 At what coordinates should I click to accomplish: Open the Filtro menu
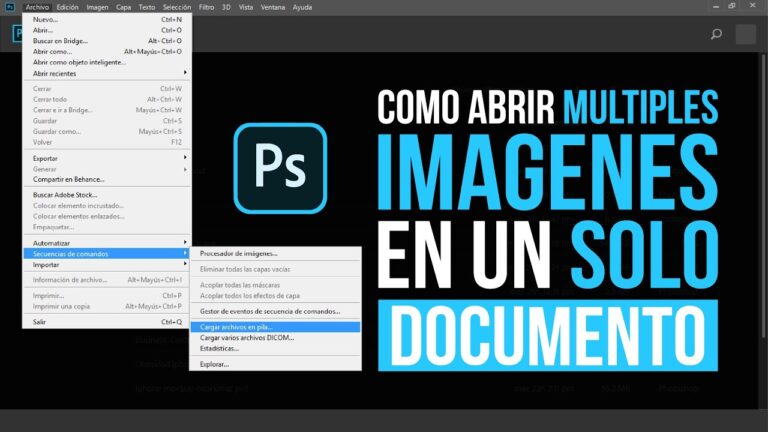coord(206,7)
